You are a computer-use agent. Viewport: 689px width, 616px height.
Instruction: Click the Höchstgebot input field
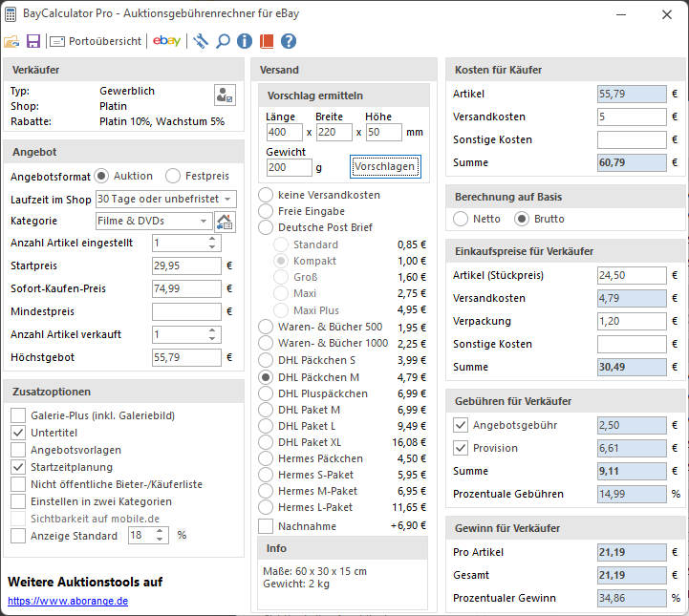186,357
